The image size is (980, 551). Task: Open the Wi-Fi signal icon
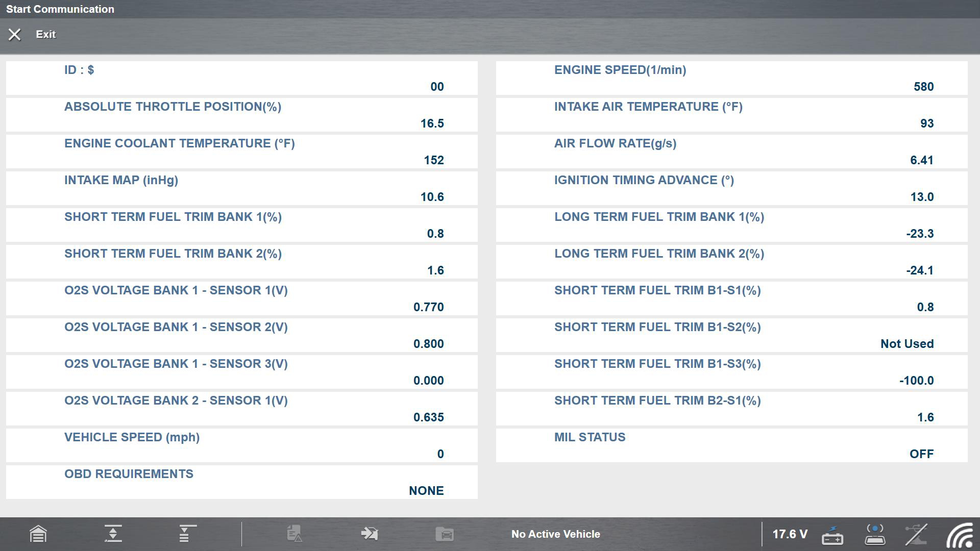click(x=960, y=535)
